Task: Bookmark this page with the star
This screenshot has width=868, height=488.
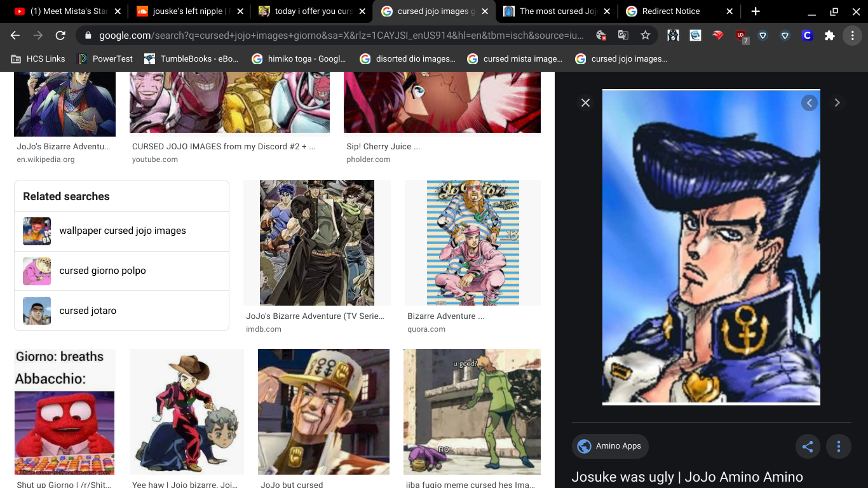Action: (645, 36)
